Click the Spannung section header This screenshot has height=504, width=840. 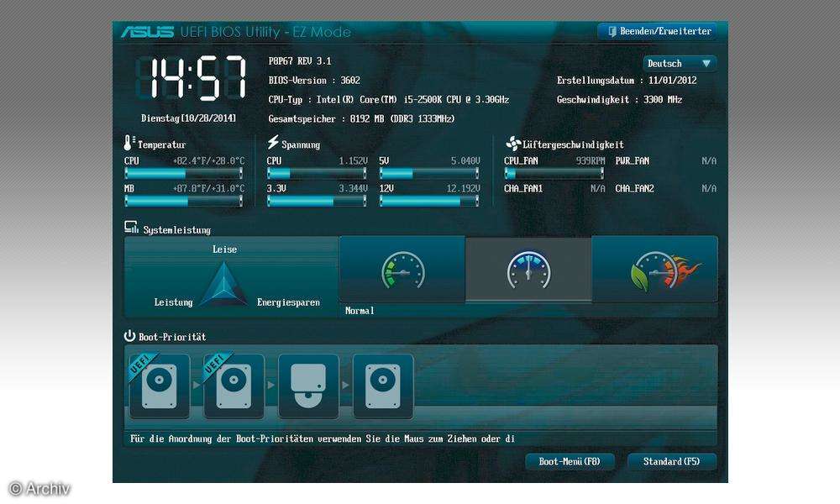point(286,144)
